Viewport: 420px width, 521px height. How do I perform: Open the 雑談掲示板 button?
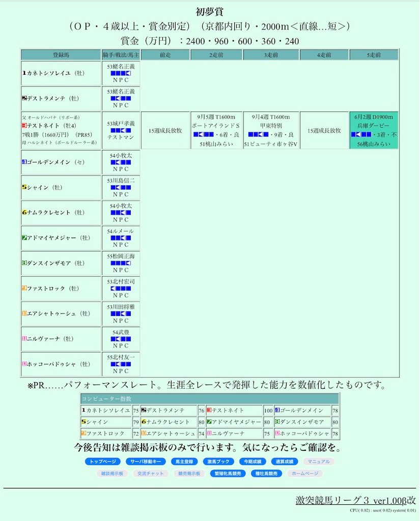coord(112,474)
